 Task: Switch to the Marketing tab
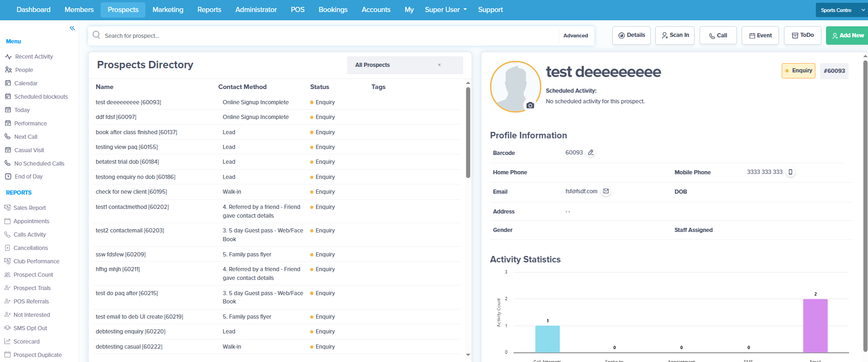click(x=168, y=10)
